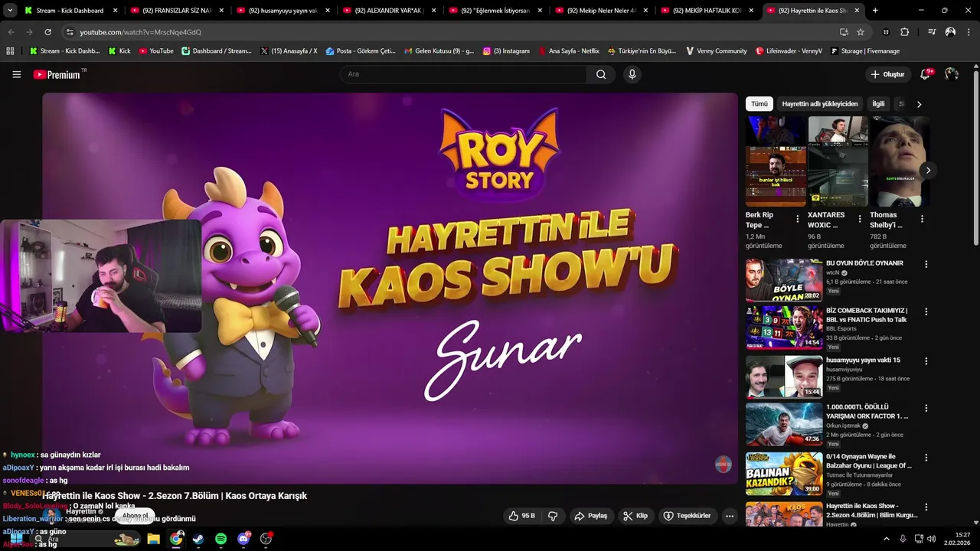The image size is (980, 551).
Task: Show hidden system tray icons chevron
Action: (x=887, y=539)
